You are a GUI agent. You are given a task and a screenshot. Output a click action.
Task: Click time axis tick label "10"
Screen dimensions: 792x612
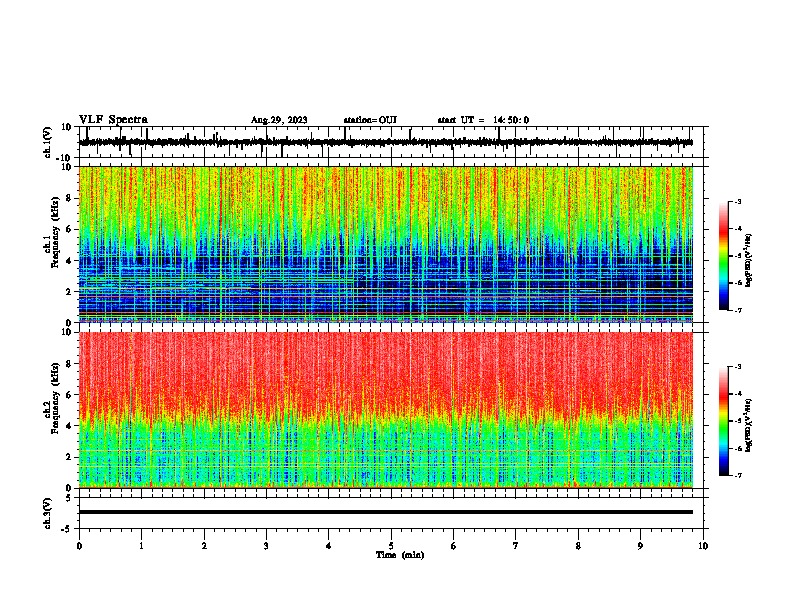[703, 546]
